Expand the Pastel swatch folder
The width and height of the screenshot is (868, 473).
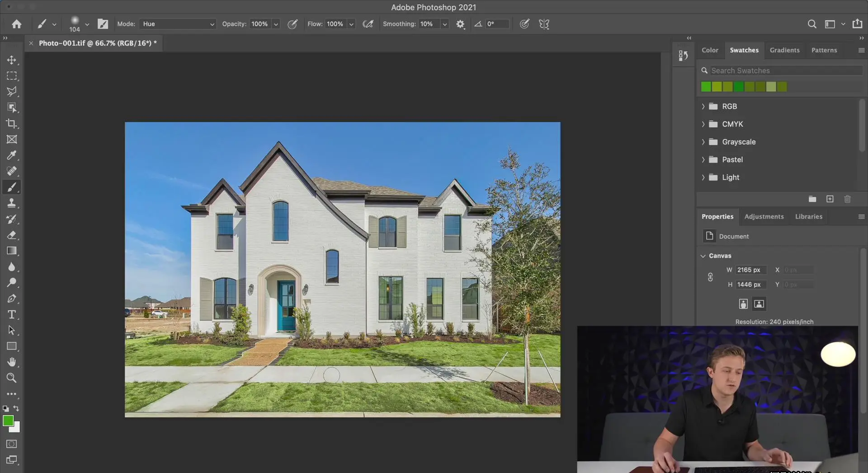703,159
